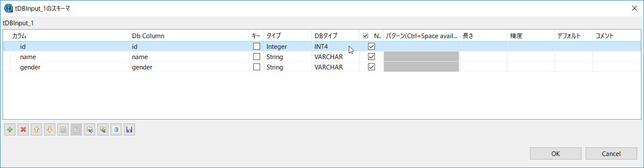Viewport: 644px width, 168px height.
Task: Open DB type INT4 cell for id
Action: [335, 46]
